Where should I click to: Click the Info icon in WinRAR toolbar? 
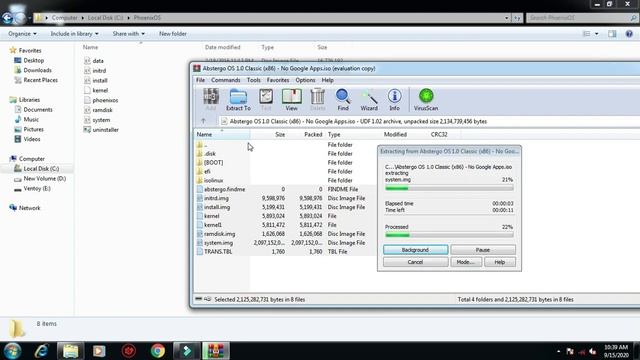[x=394, y=100]
